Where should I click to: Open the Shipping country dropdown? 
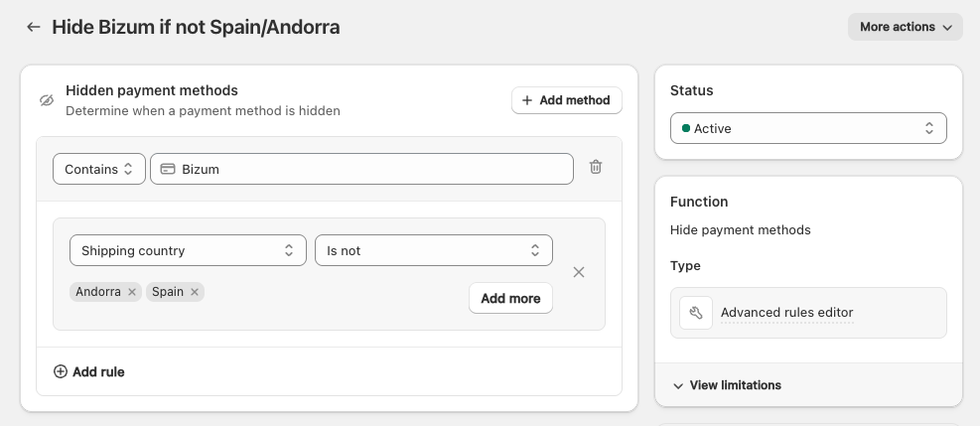click(188, 250)
